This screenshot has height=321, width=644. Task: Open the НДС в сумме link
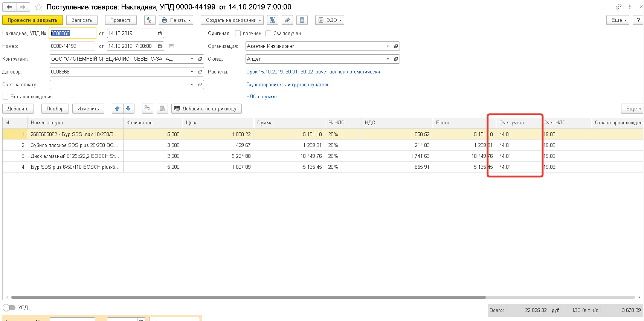pyautogui.click(x=261, y=96)
